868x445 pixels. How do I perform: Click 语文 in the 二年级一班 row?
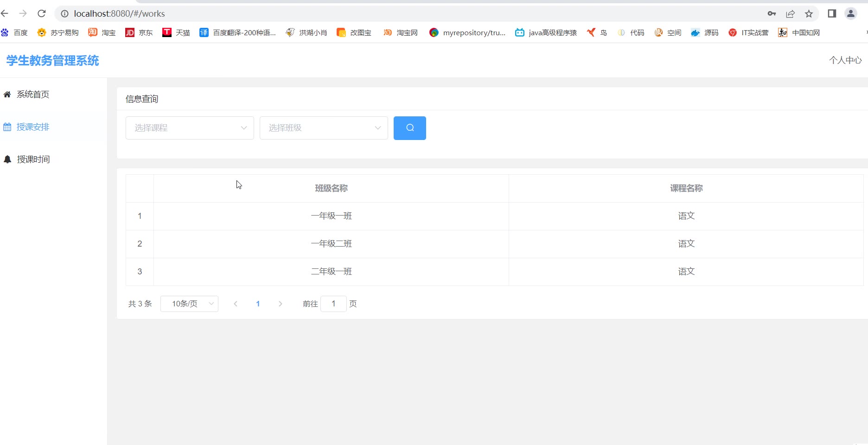[686, 272]
